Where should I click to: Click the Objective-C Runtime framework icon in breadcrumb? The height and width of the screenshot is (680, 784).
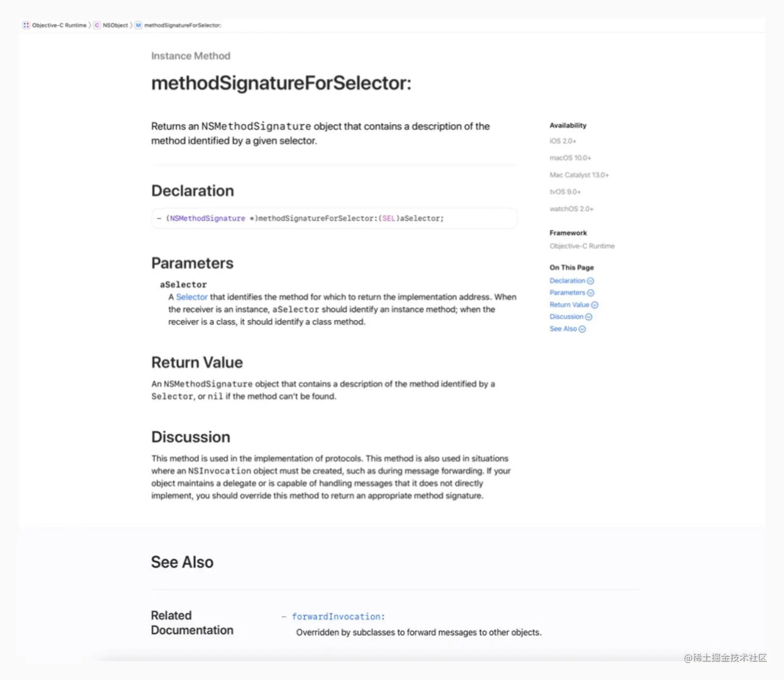26,25
